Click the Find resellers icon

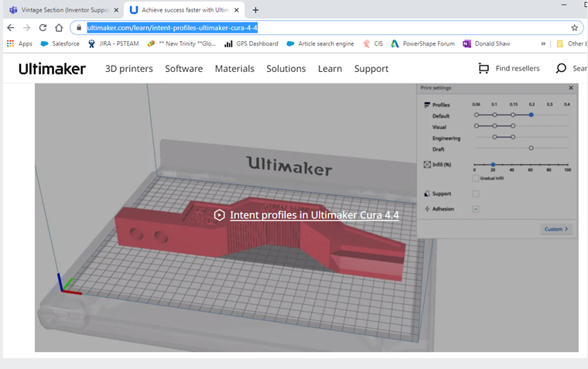[x=484, y=68]
